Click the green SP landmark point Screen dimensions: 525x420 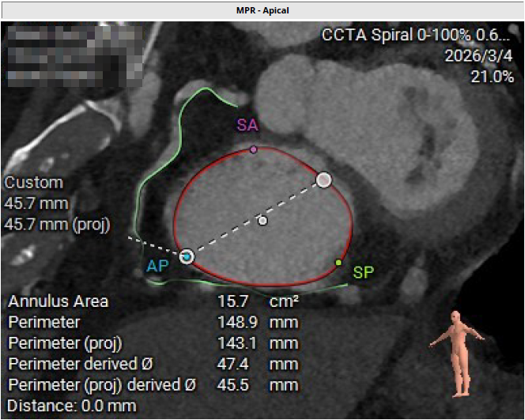338,263
